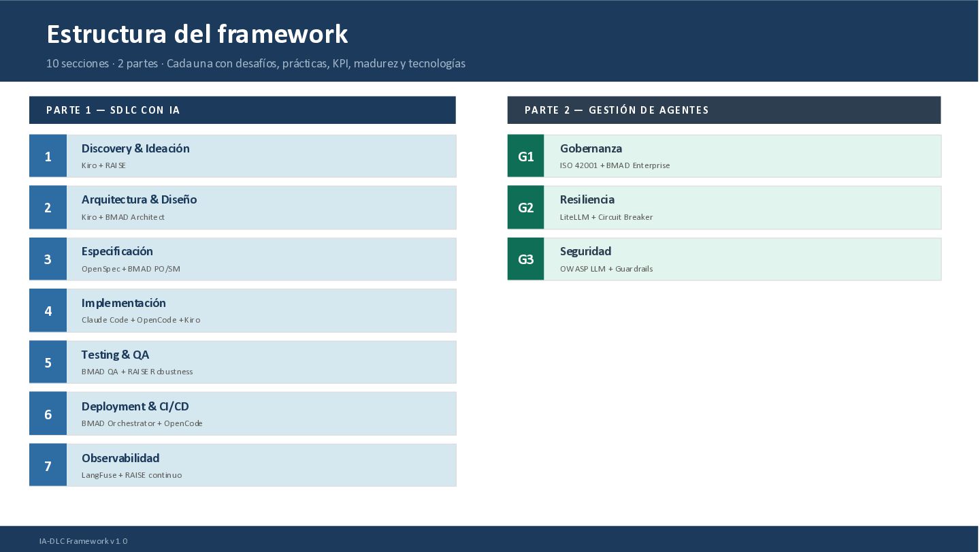Select the number 2 badge beside Arquitectura
Viewport: 980px width, 552px height.
[x=48, y=208]
